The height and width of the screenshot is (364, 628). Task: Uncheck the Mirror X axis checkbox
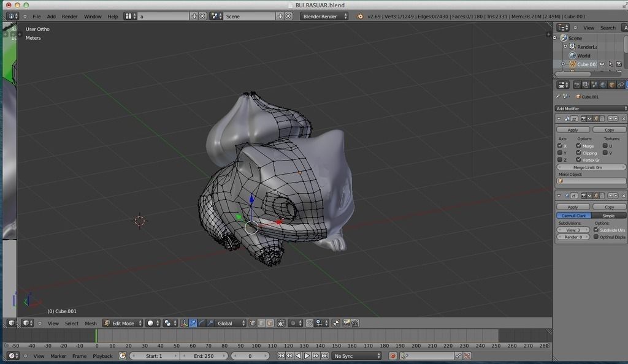560,146
